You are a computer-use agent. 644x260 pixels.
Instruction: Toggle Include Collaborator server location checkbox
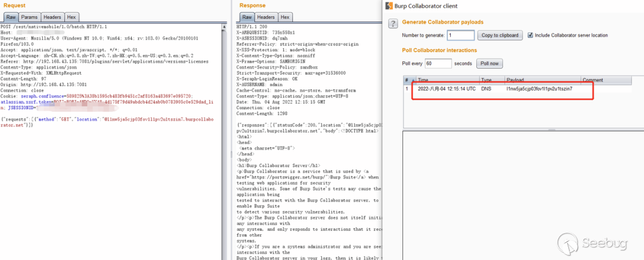click(x=531, y=35)
